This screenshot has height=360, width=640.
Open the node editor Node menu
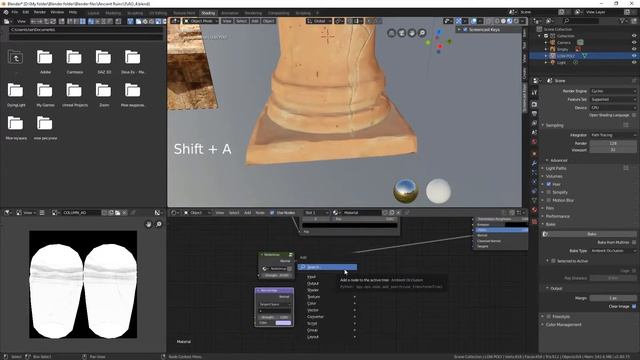260,213
